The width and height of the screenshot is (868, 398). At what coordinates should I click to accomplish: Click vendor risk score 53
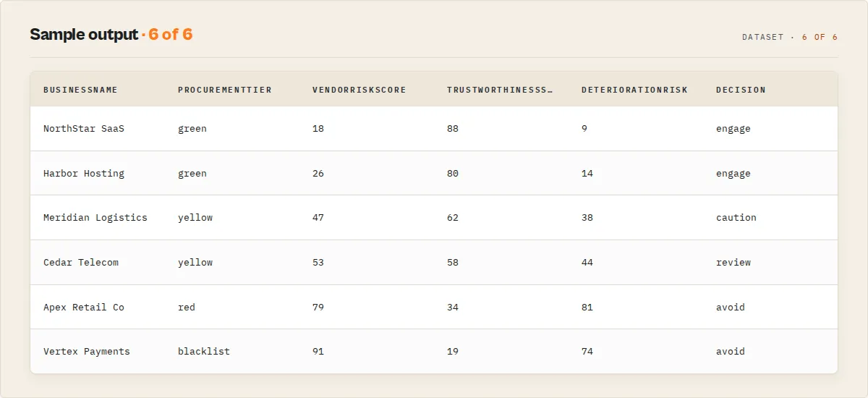point(318,263)
